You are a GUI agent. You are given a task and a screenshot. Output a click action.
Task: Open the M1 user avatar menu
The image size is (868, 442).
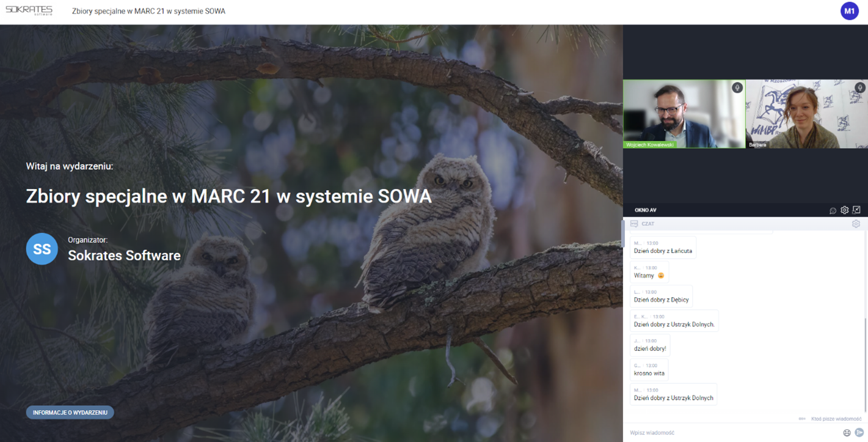[x=849, y=11]
